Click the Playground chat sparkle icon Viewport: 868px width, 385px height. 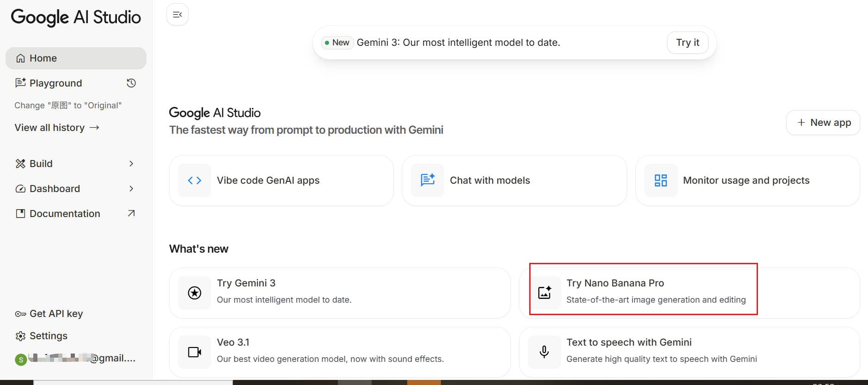coord(20,83)
